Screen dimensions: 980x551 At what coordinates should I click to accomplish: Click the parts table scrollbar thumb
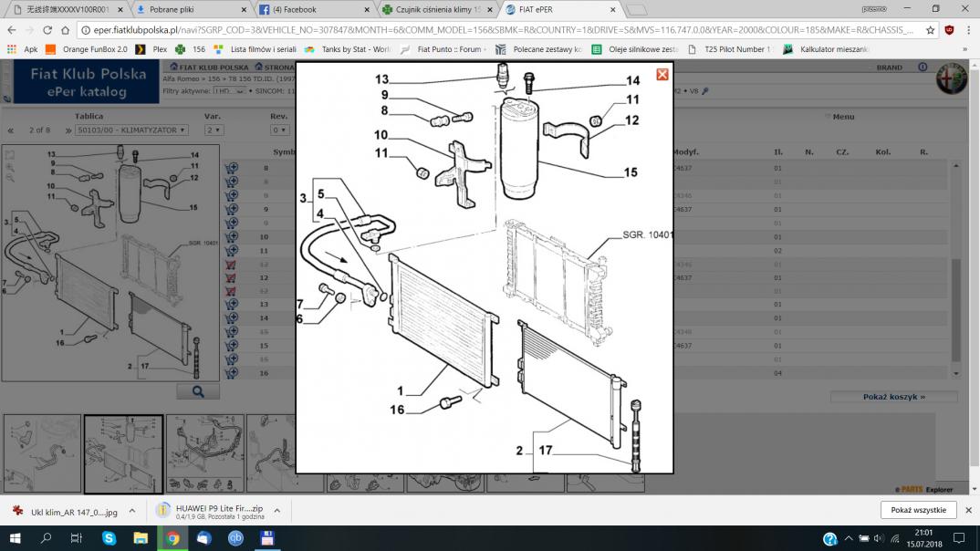point(955,309)
